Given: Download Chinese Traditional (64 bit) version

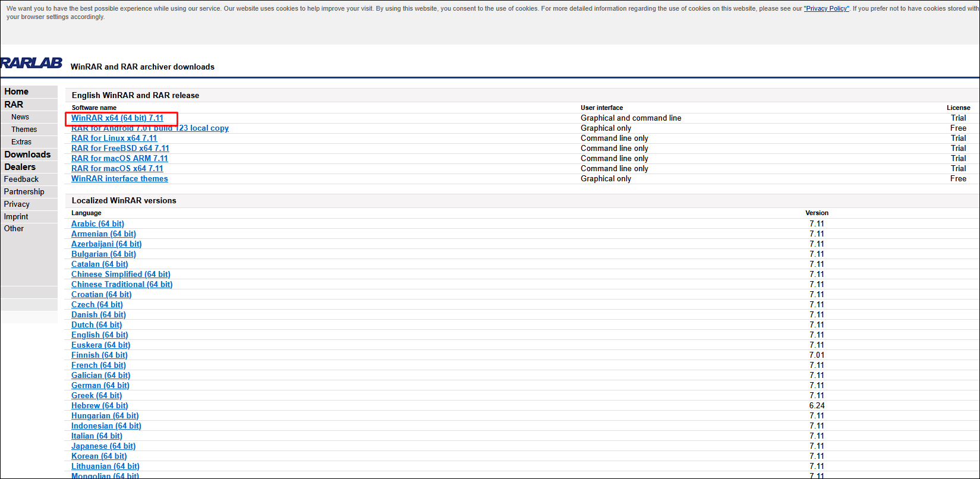Looking at the screenshot, I should (x=122, y=285).
